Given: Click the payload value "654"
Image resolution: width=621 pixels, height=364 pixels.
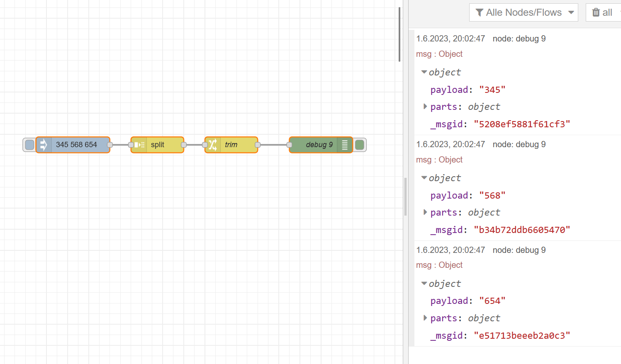Looking at the screenshot, I should (x=492, y=301).
